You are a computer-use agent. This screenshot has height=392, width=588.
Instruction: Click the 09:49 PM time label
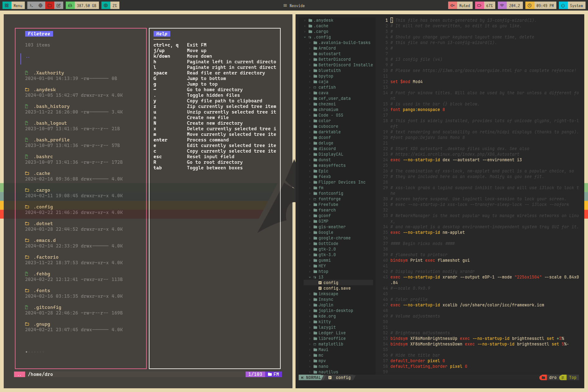tap(545, 6)
